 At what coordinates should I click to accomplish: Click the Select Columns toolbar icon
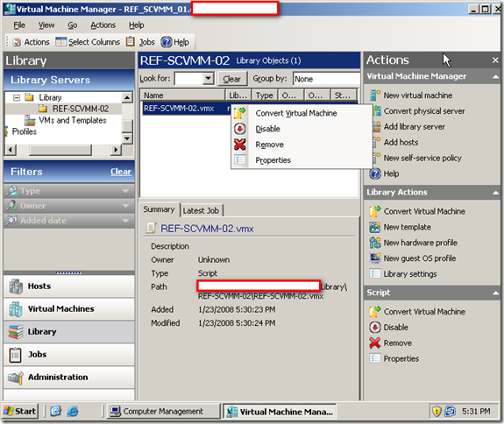[60, 42]
